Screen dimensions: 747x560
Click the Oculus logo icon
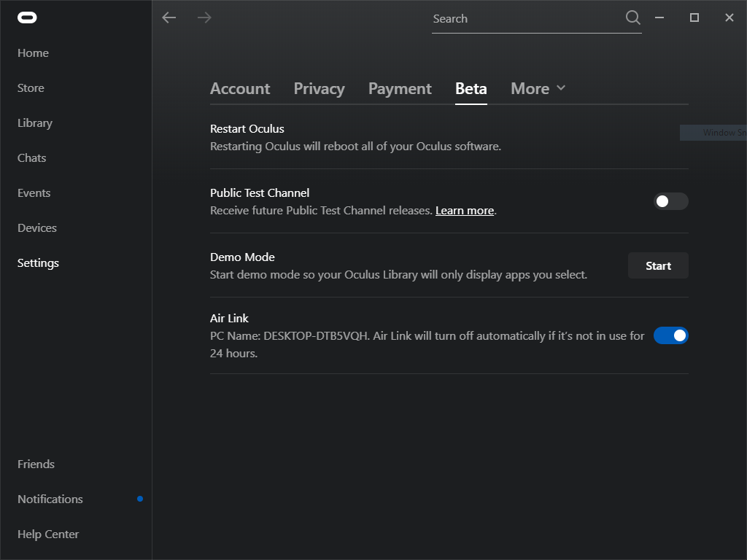pyautogui.click(x=27, y=17)
